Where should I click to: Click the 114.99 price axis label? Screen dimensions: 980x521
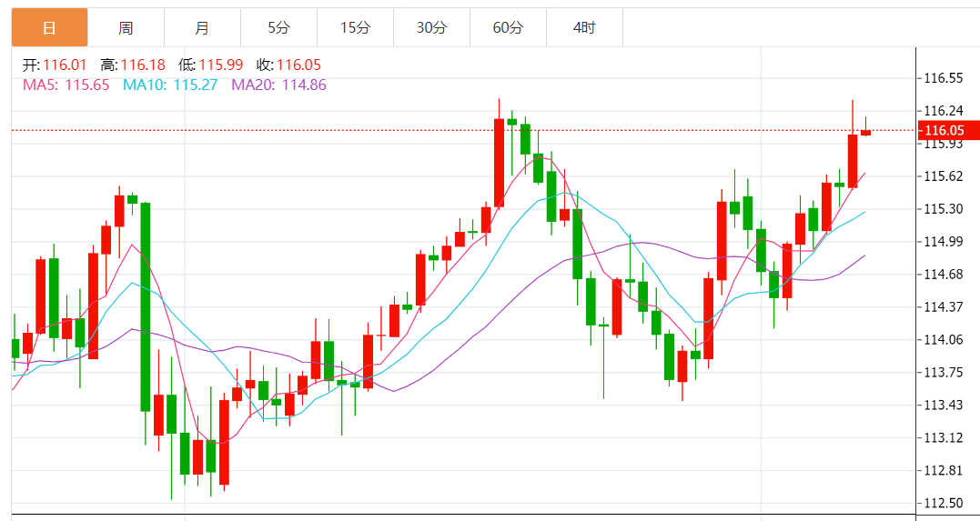pos(943,242)
